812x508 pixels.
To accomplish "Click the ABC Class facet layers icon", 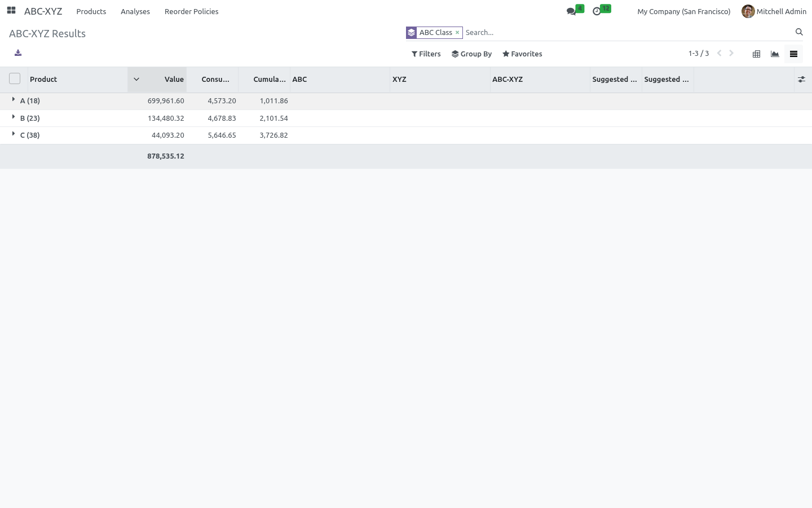I will point(412,33).
